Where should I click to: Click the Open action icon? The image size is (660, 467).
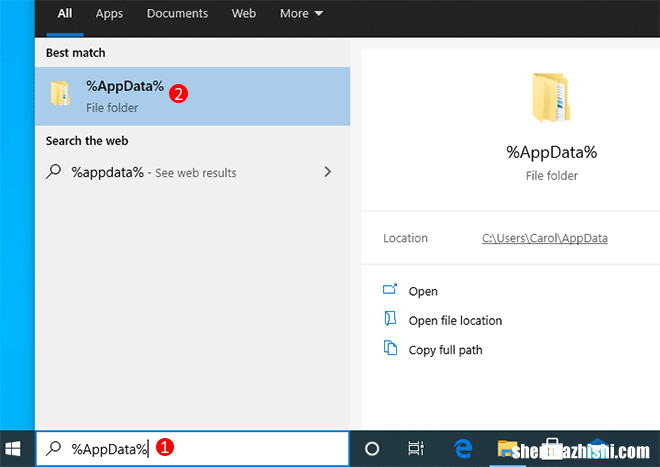click(x=390, y=289)
